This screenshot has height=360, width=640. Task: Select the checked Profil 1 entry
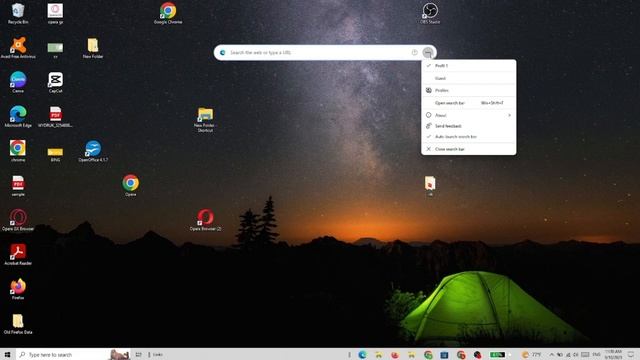pyautogui.click(x=469, y=66)
